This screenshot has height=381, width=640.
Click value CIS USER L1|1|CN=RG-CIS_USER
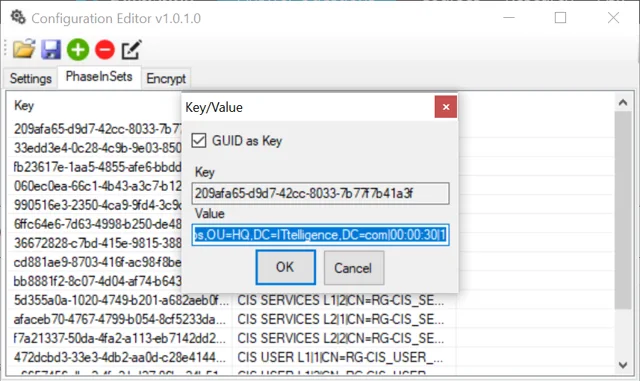tap(341, 357)
